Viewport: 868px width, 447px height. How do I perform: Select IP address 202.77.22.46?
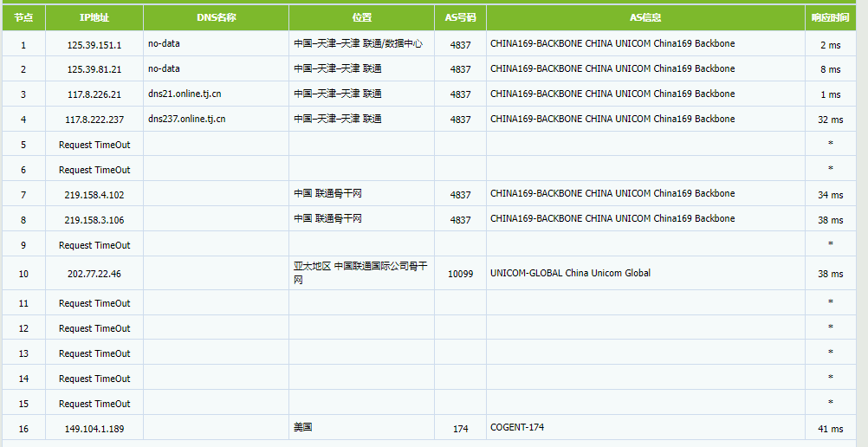(94, 274)
